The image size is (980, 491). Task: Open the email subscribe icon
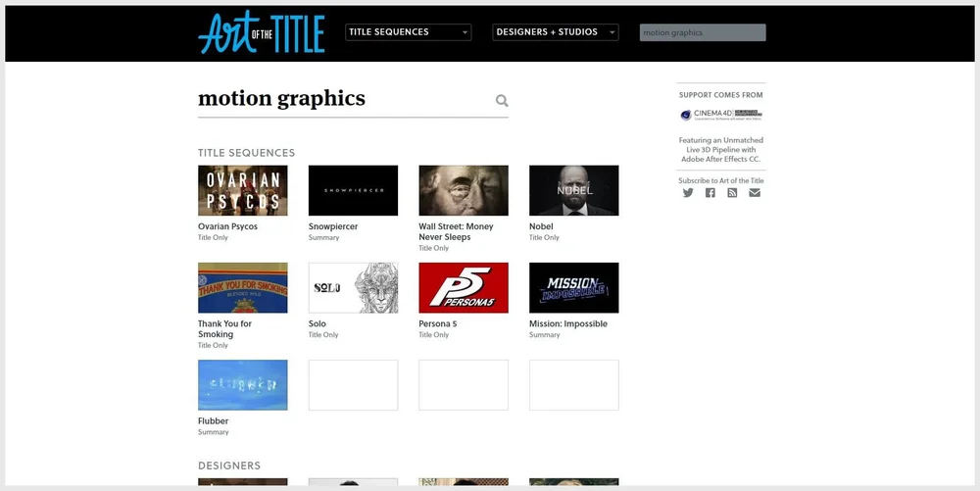pos(755,192)
